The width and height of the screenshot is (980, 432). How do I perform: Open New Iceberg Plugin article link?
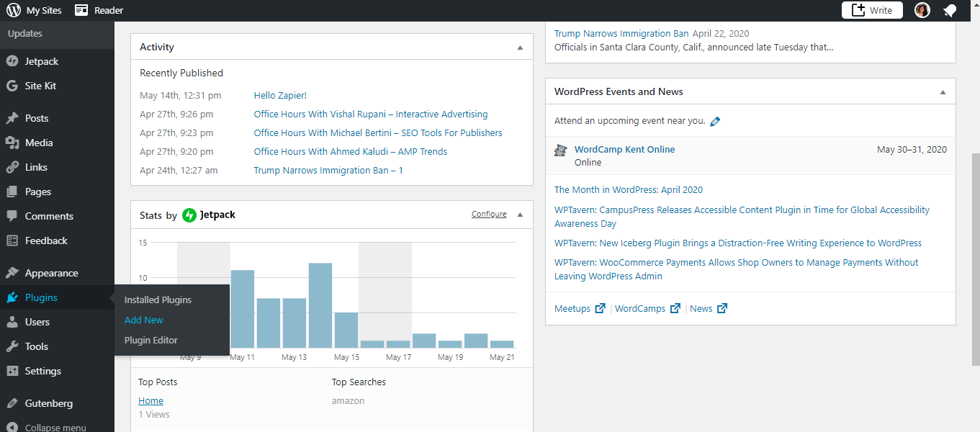coord(738,243)
